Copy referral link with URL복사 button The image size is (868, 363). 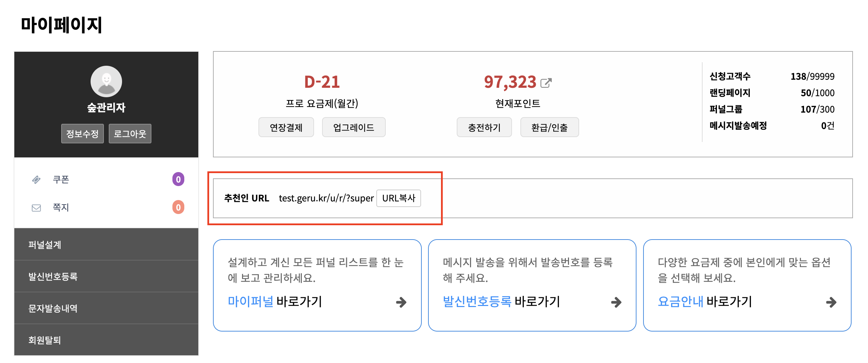click(x=398, y=198)
